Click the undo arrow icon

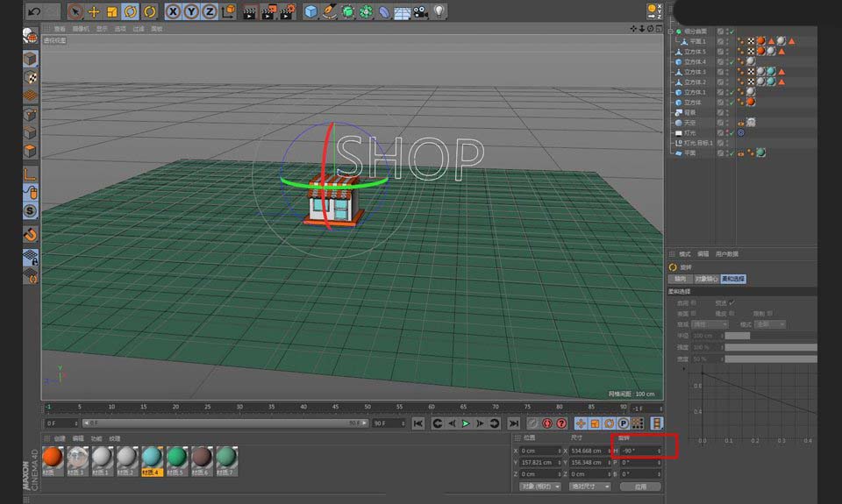(33, 11)
